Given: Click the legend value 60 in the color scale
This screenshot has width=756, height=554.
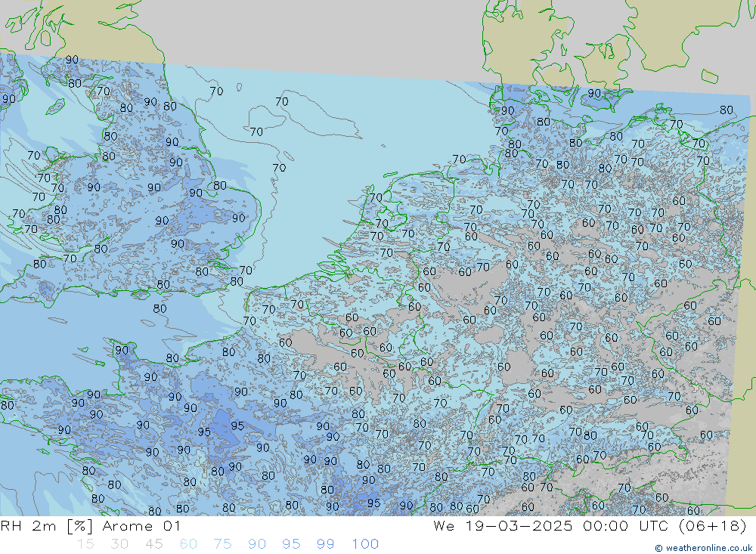Looking at the screenshot, I should click(188, 544).
